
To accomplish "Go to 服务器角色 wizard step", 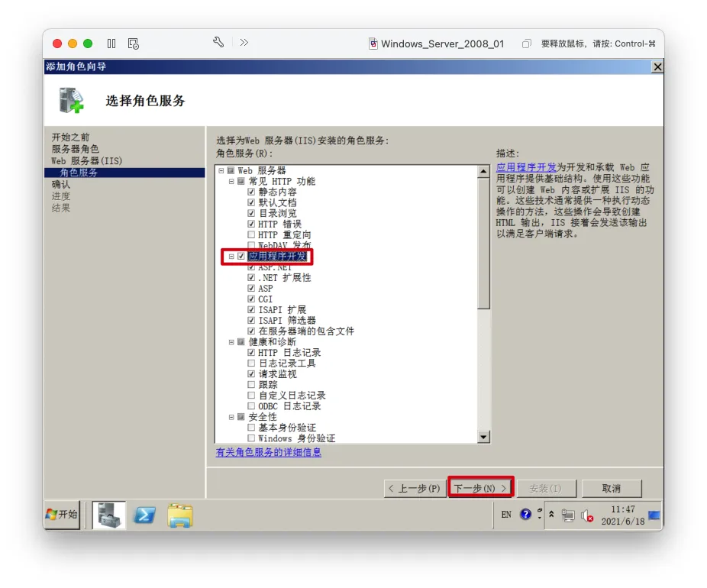I will tap(75, 149).
